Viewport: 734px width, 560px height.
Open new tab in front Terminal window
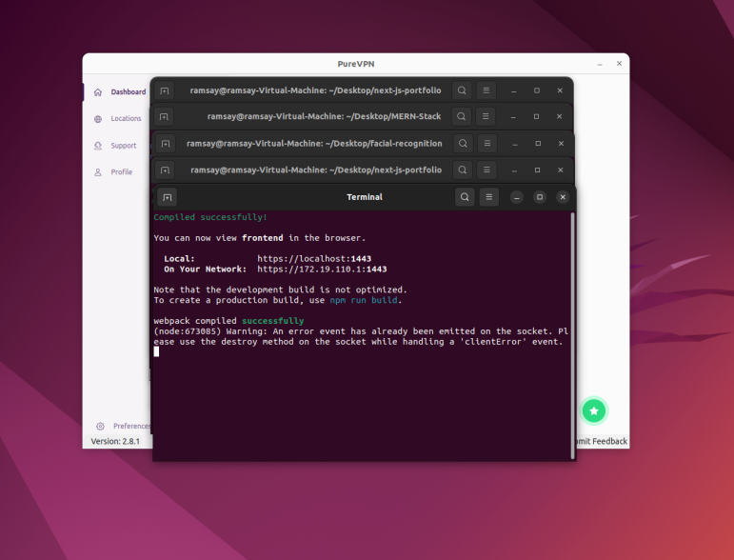point(168,197)
